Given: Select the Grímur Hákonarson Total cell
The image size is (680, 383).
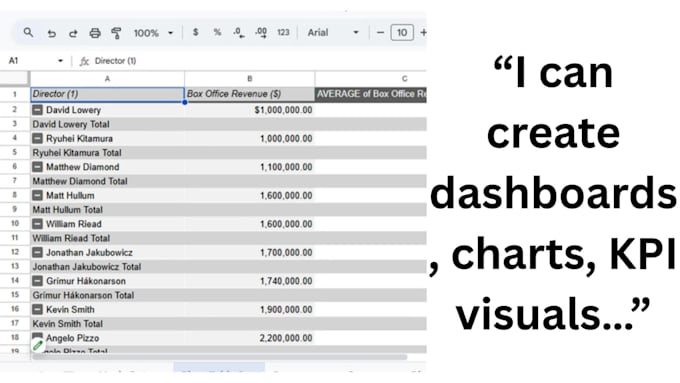Looking at the screenshot, I should click(x=107, y=295).
